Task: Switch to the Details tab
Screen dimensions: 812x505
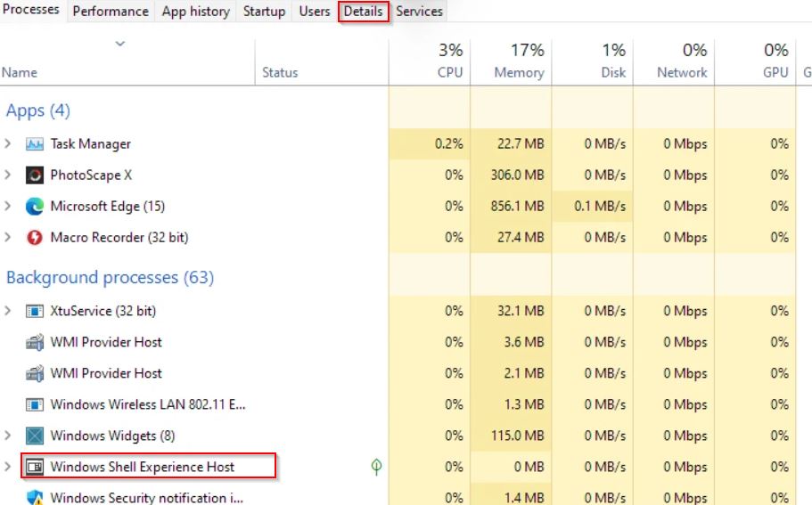Action: (x=364, y=11)
